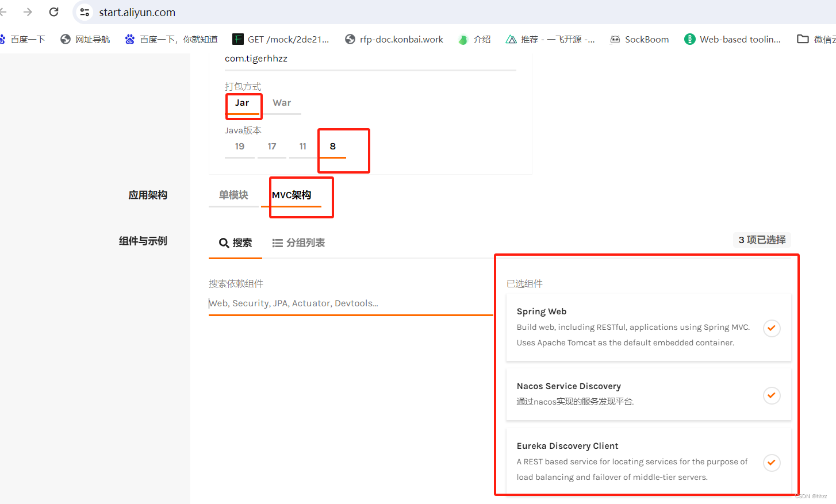Switch to the 搜索 tab
The image size is (836, 504).
click(235, 243)
